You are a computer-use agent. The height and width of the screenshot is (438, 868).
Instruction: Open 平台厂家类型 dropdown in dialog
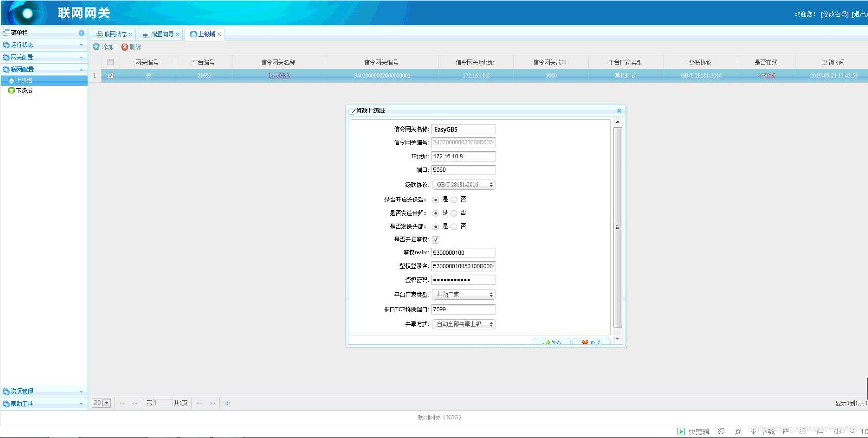(x=464, y=295)
